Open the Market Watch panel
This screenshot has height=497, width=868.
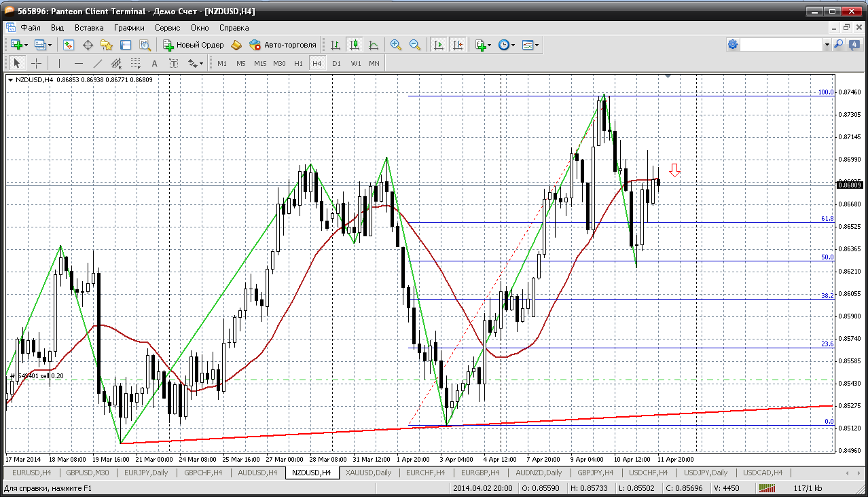pos(69,45)
